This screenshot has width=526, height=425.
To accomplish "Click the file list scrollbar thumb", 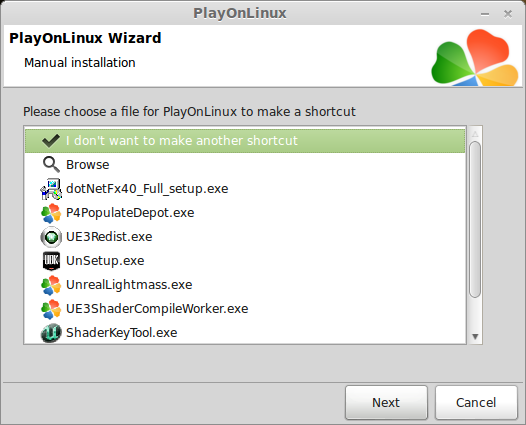I will pyautogui.click(x=475, y=220).
